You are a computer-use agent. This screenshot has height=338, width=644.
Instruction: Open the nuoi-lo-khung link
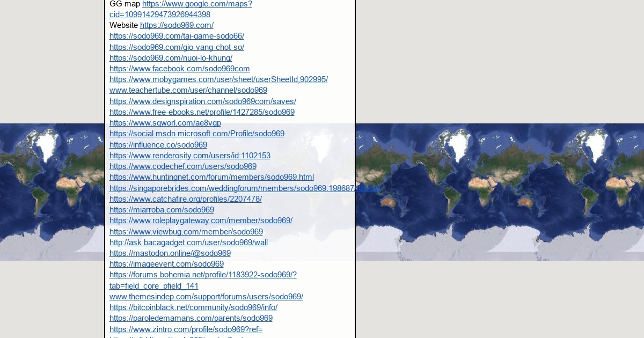pos(171,58)
